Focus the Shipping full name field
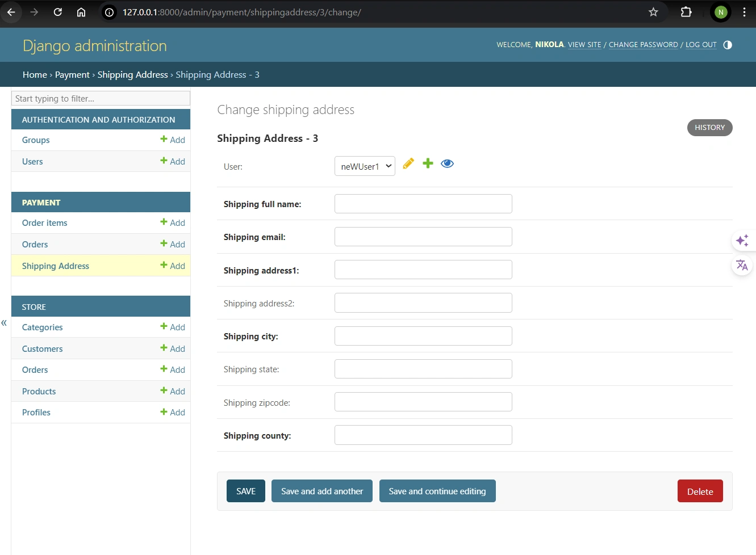This screenshot has width=756, height=555. [423, 204]
